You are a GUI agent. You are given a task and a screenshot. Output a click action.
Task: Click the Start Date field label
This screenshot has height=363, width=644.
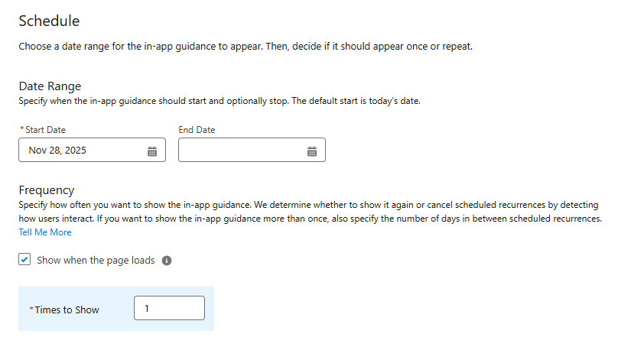[x=45, y=130]
